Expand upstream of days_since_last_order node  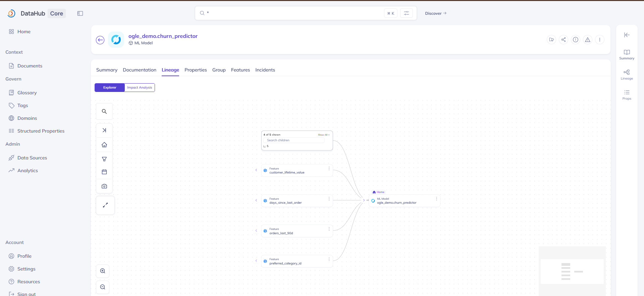256,200
